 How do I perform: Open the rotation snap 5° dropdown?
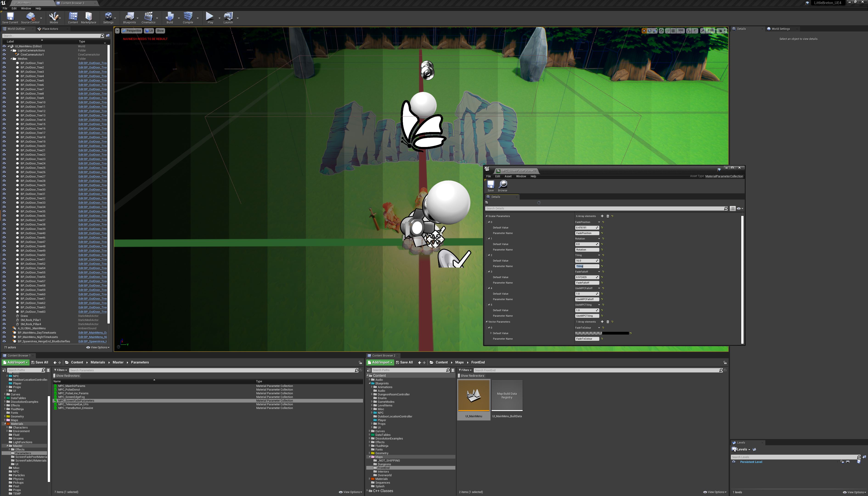(695, 31)
